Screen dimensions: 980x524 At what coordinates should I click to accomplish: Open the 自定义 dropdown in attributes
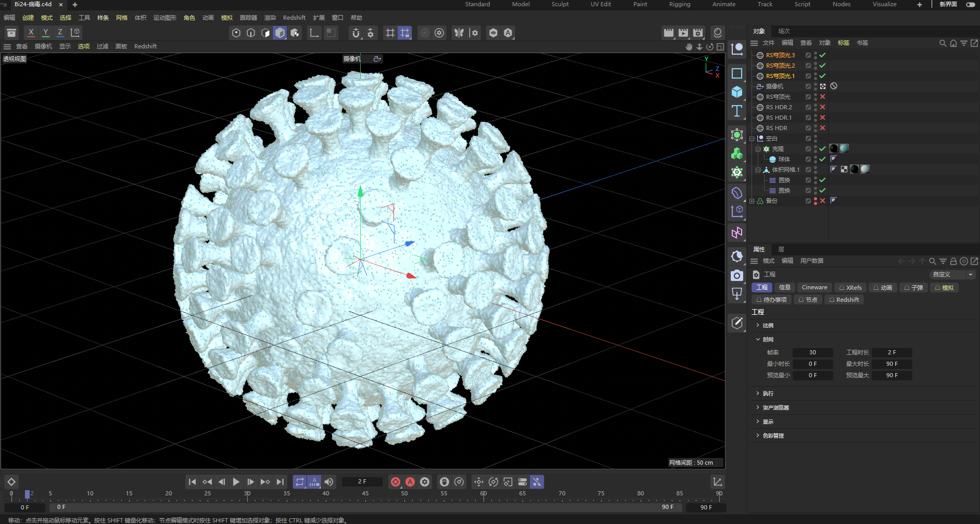[x=952, y=274]
